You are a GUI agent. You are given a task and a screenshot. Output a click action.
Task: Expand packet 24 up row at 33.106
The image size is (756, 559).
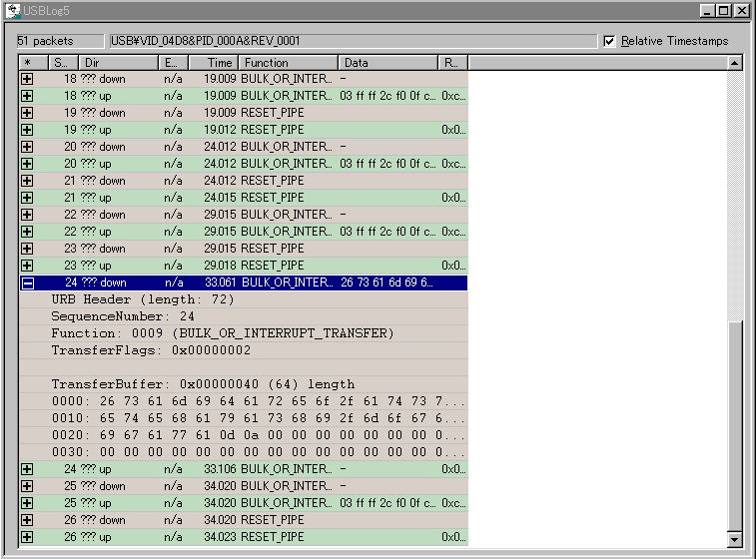[x=27, y=469]
